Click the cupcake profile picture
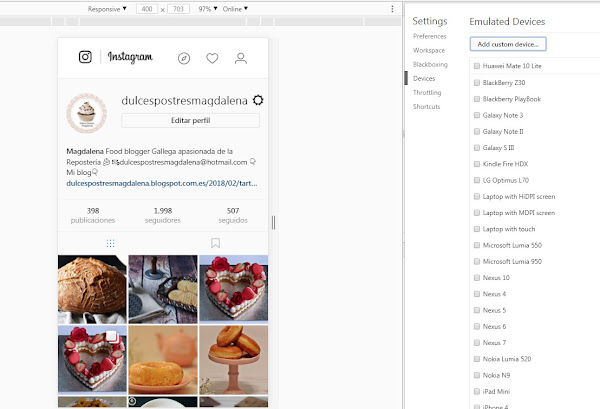The height and width of the screenshot is (409, 600). pyautogui.click(x=86, y=113)
